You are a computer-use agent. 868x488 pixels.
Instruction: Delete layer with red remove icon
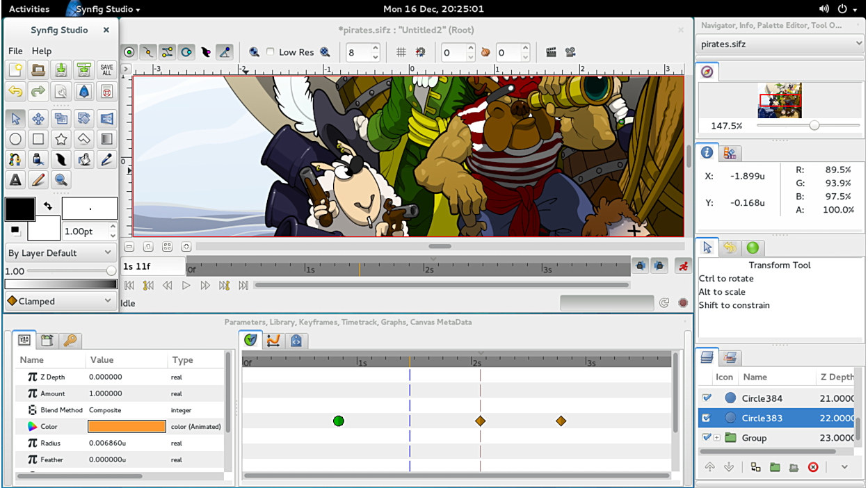click(x=813, y=467)
